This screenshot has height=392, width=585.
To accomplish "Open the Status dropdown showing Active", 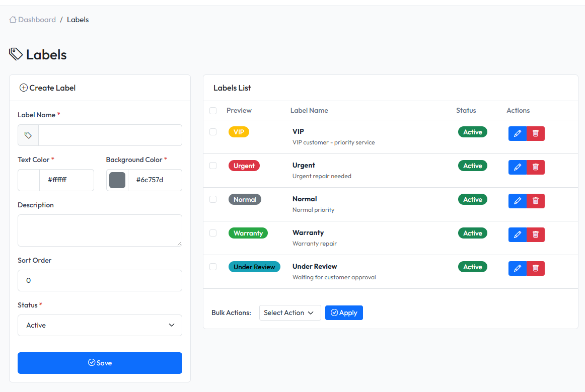I will [x=100, y=325].
